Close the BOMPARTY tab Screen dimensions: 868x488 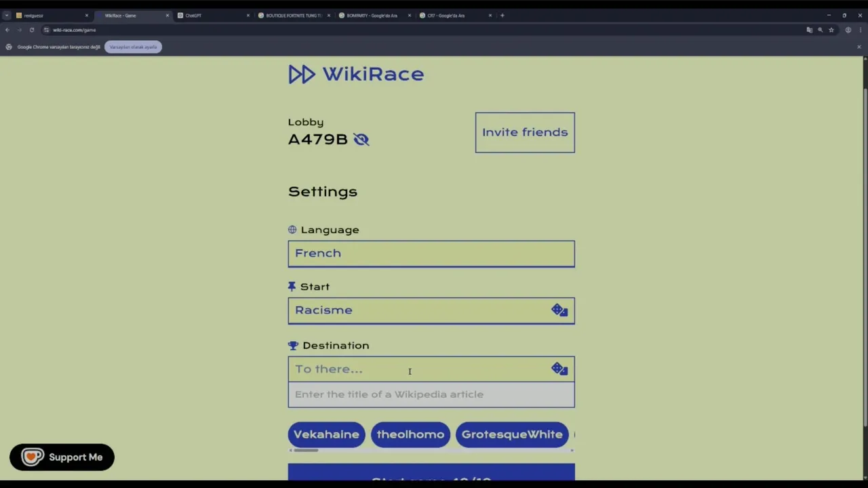(409, 16)
